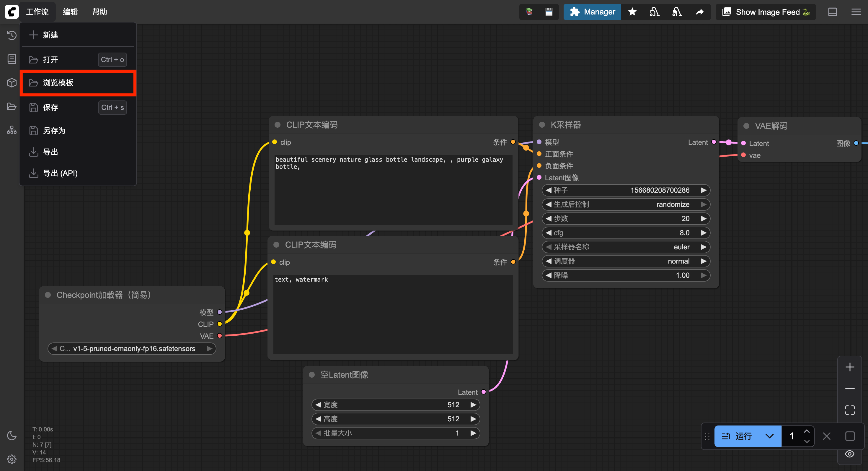Select 保存 menu entry
Viewport: 868px width, 471px height.
point(78,108)
